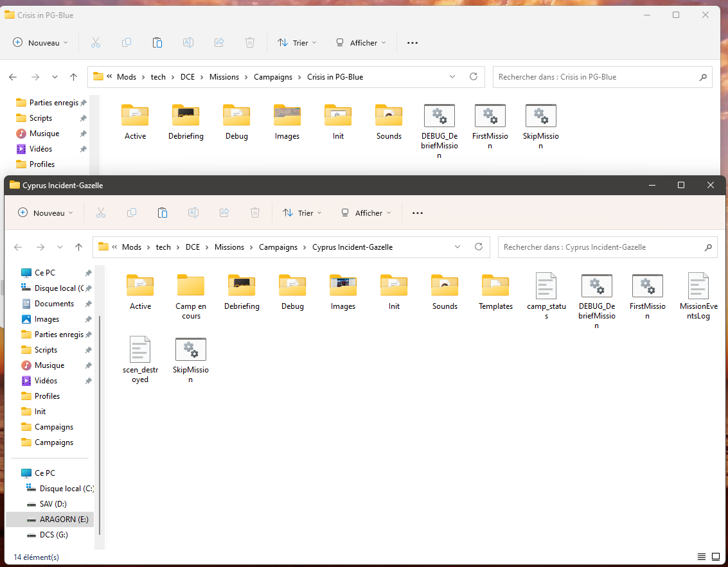
Task: Open the Afficher dropdown in Crisis in PG-Blue window
Action: [x=361, y=42]
